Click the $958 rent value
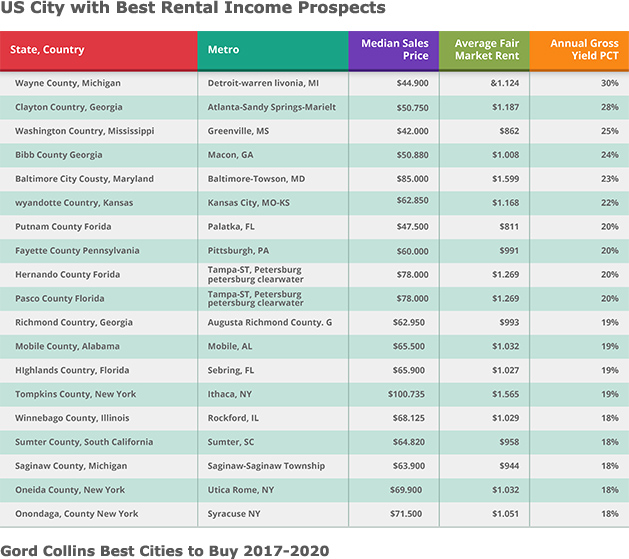 click(509, 442)
